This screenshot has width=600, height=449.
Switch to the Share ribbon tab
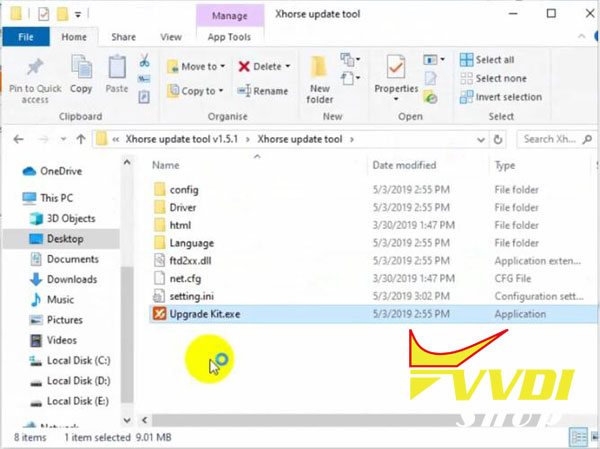(x=123, y=37)
